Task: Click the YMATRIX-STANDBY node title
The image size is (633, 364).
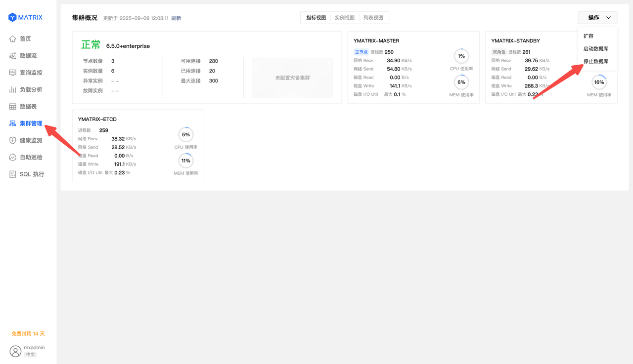Action: (x=515, y=41)
